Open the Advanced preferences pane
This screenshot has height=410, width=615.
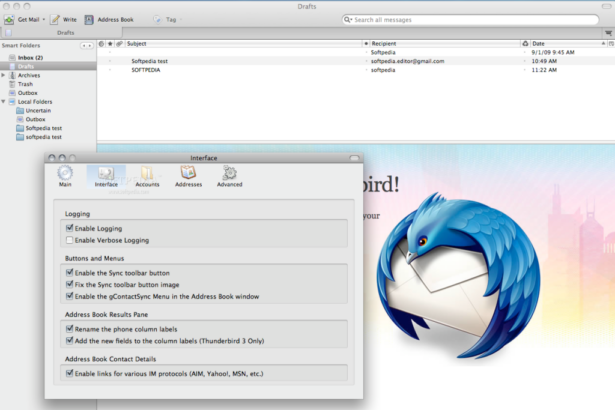pos(229,176)
